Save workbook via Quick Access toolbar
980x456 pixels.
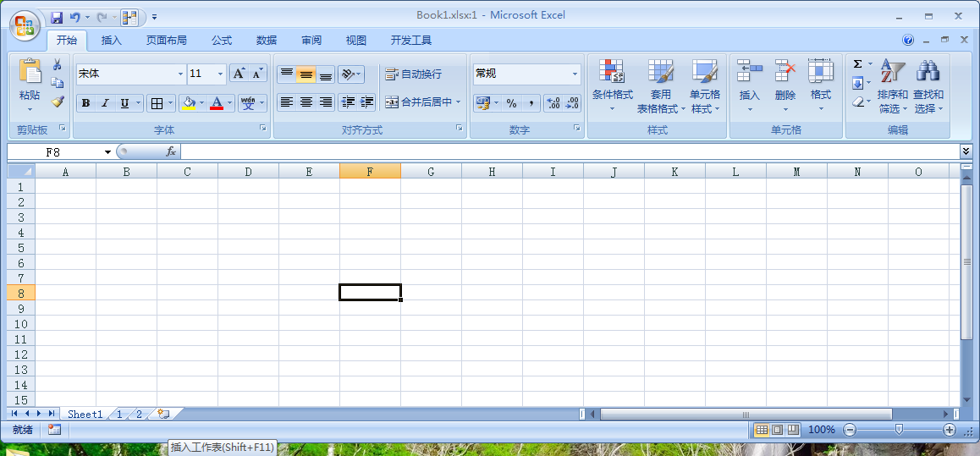tap(56, 18)
